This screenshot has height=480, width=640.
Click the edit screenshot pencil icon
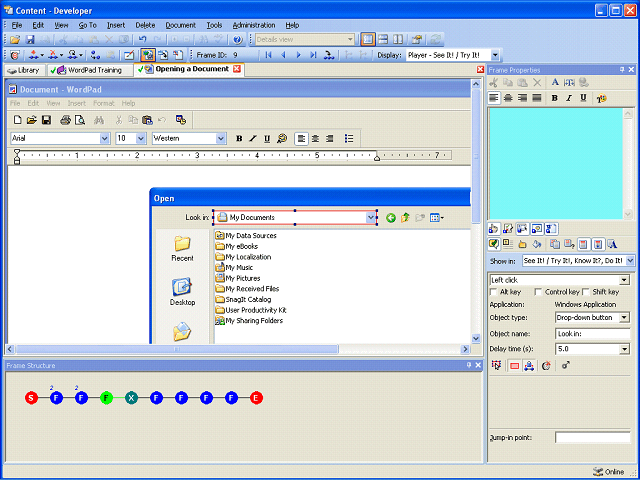pos(129,55)
